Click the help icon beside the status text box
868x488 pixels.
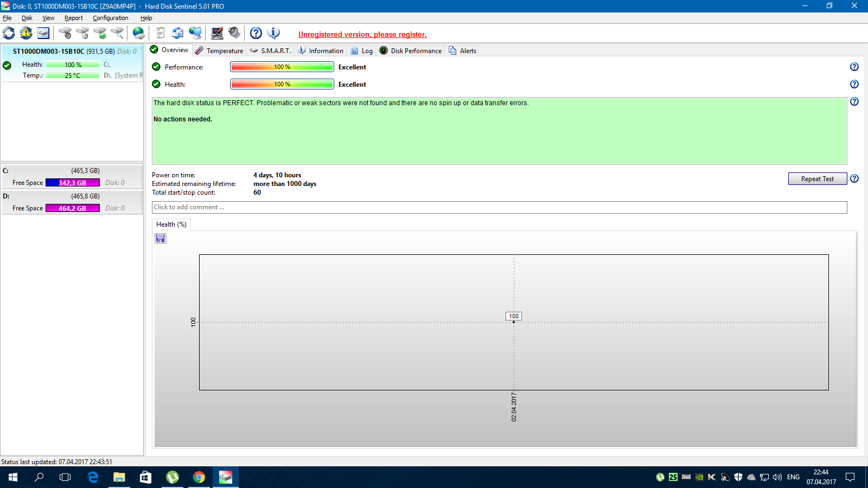[x=854, y=101]
